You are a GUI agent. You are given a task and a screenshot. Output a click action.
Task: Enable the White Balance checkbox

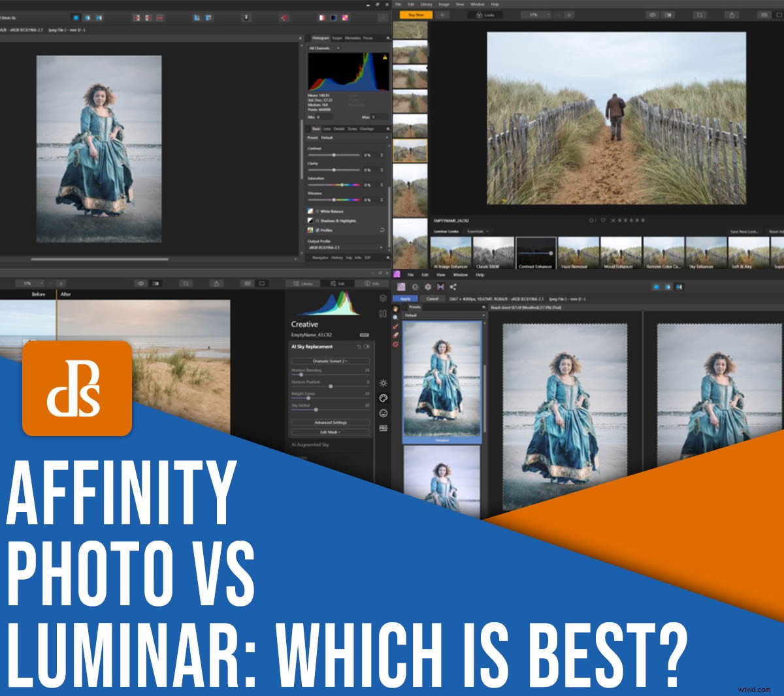[x=318, y=212]
